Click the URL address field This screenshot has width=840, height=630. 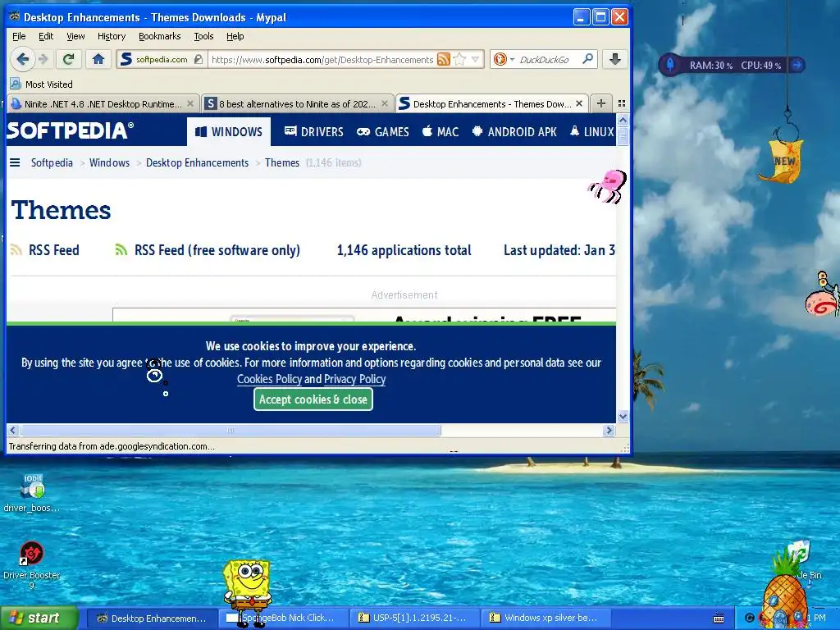pos(323,59)
